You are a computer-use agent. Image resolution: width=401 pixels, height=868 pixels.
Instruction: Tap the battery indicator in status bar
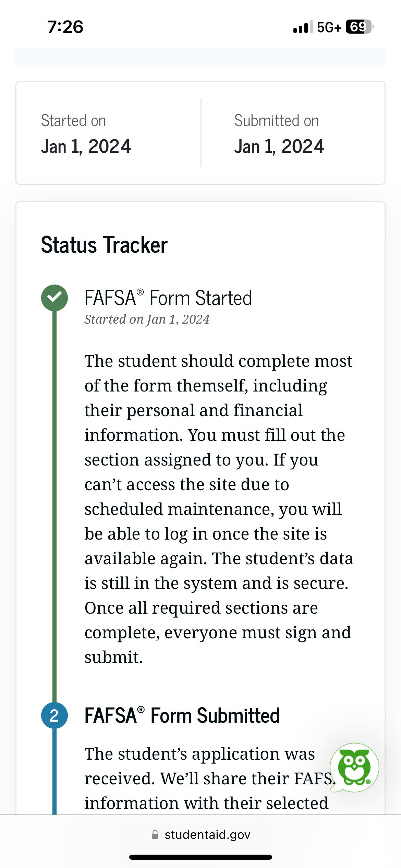click(359, 27)
